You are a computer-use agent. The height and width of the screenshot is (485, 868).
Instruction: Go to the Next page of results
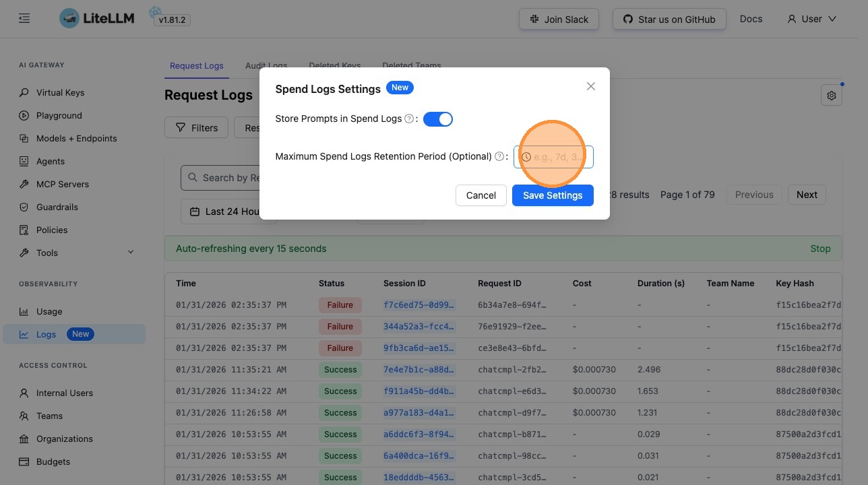click(x=806, y=195)
